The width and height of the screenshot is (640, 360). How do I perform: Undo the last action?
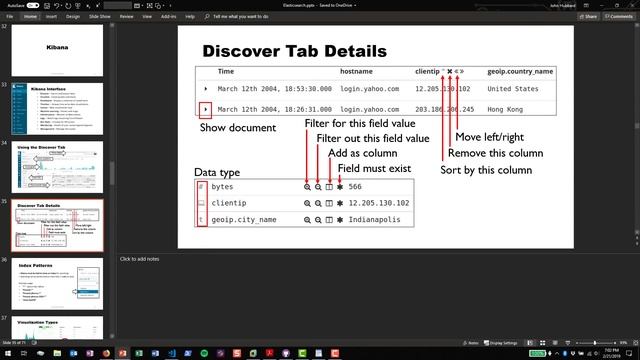coord(57,6)
